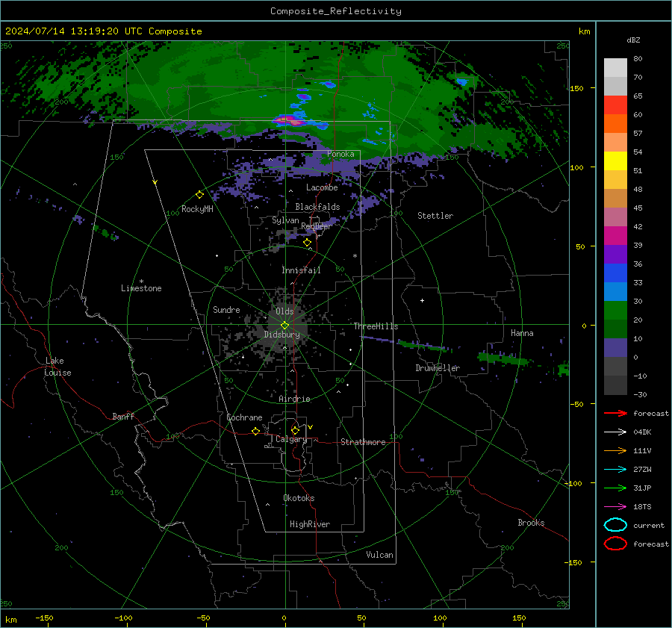Screen dimensions: 672x628
Task: Click the Airdrie city label
Action: coord(294,399)
